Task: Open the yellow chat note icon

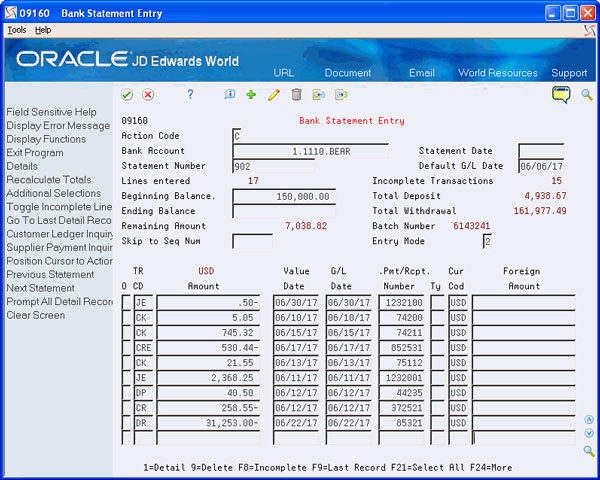Action: point(561,95)
